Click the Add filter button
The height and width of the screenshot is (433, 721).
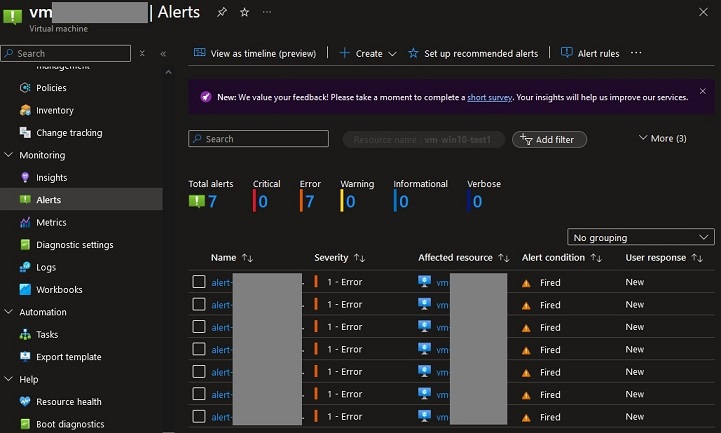click(549, 139)
